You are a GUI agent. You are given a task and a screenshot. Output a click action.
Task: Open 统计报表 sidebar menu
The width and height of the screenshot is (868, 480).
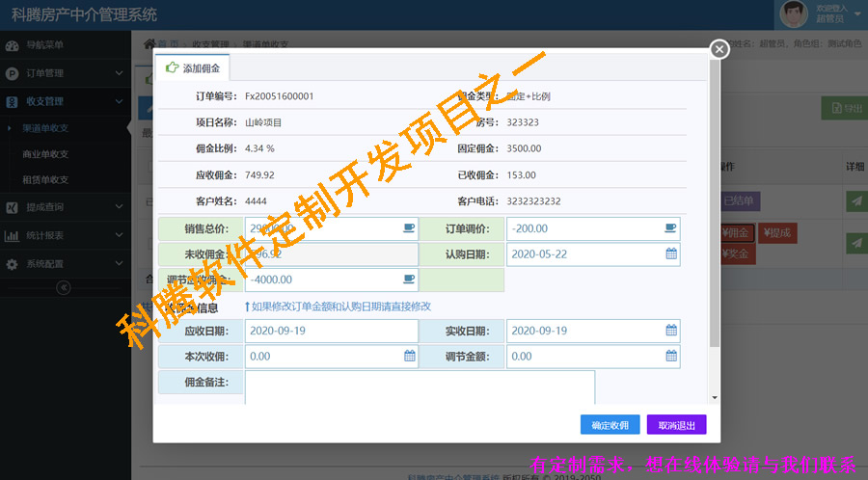(x=66, y=235)
